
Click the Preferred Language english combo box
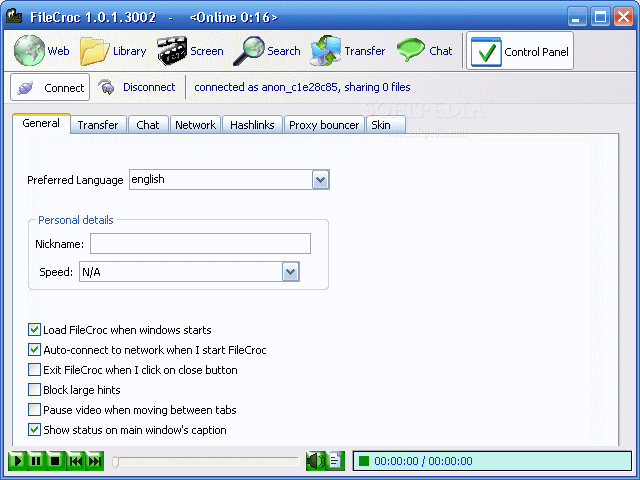(x=229, y=180)
